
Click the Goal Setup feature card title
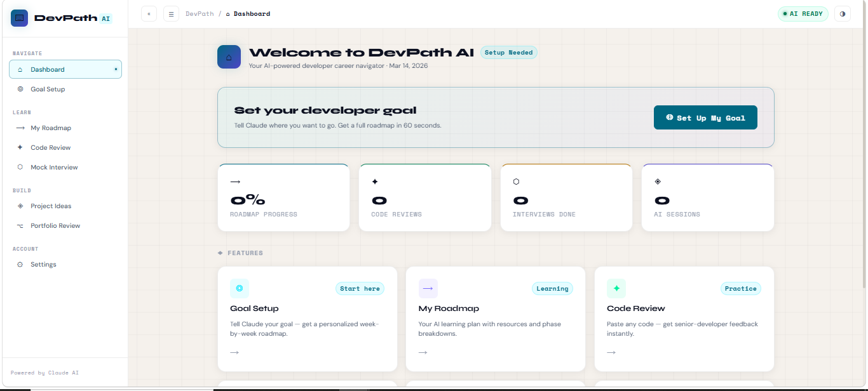tap(254, 308)
